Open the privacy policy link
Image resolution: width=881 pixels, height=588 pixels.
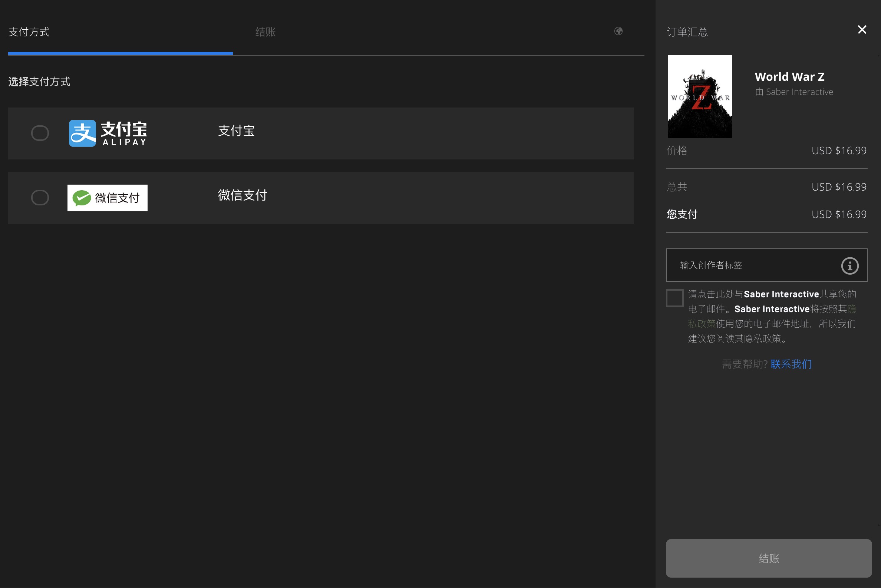pos(701,324)
